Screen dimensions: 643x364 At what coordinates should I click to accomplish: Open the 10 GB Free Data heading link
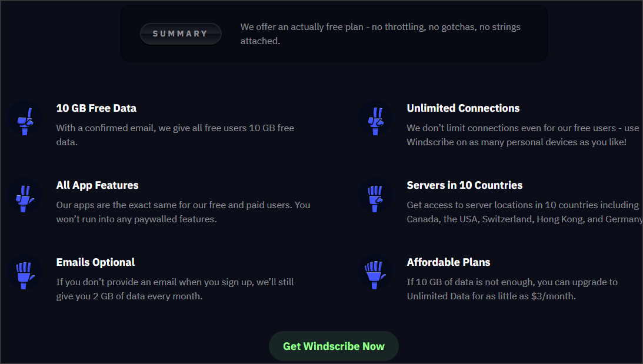96,108
